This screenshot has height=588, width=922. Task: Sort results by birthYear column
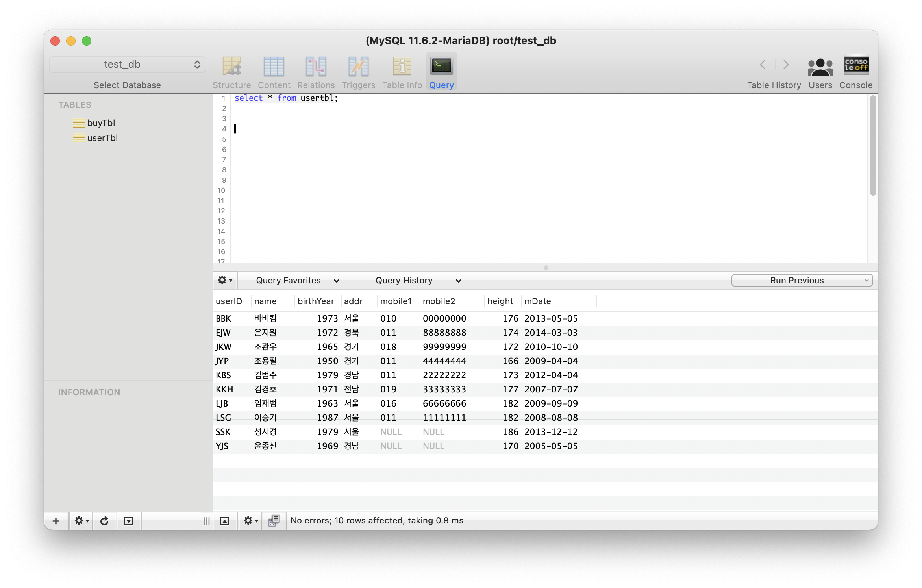click(x=318, y=301)
